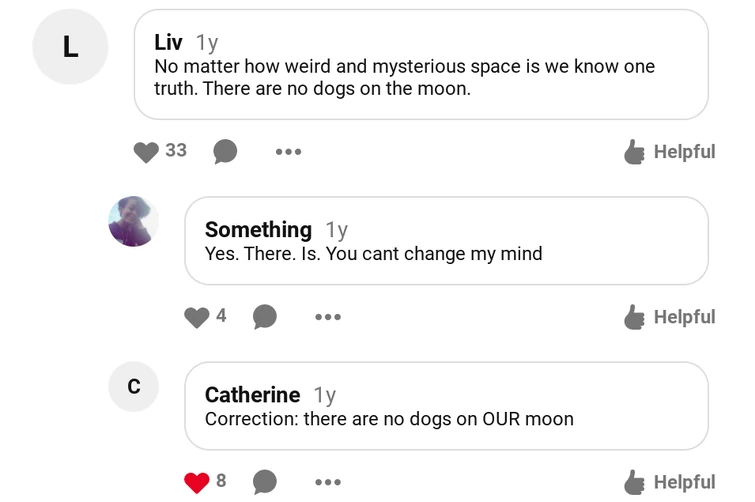Click the username Liv
Screen dimensions: 755x502
[168, 42]
